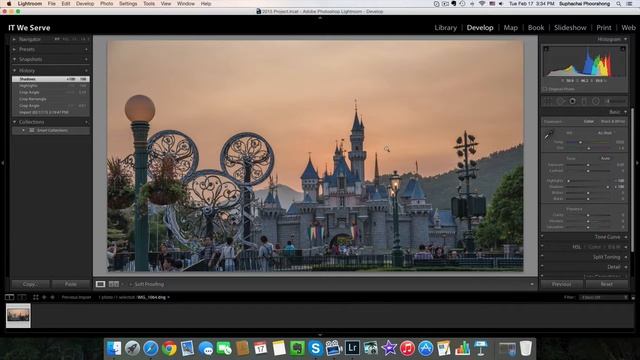Toggle the Tone Curve panel switch
This screenshot has width=640, height=360.
coord(542,236)
